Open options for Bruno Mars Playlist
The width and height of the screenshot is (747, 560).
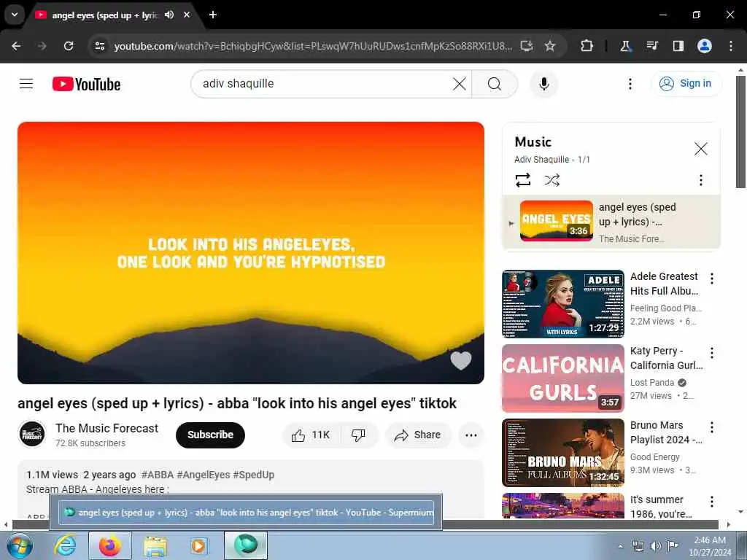(712, 427)
